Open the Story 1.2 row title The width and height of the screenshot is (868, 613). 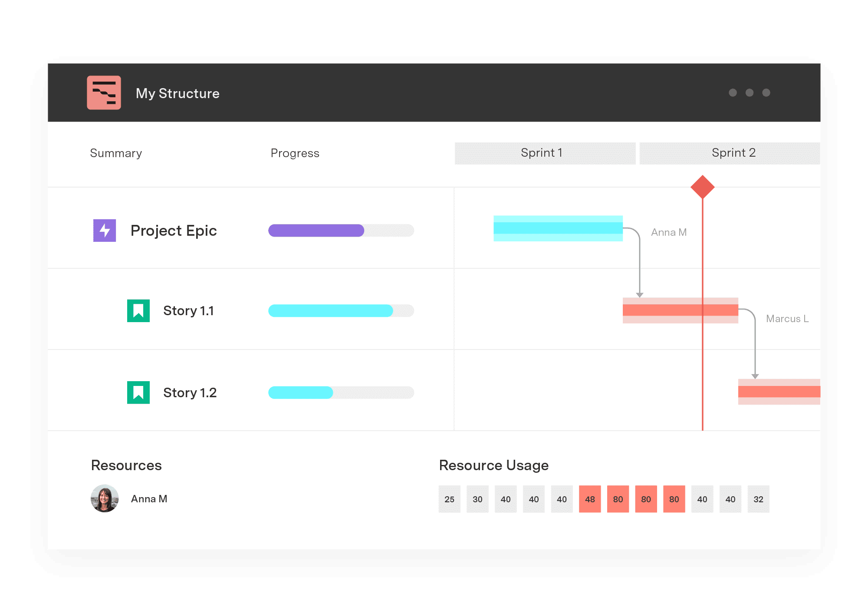(190, 392)
